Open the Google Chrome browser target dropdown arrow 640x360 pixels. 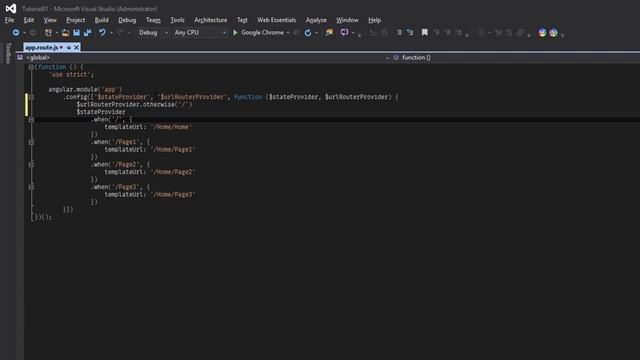[x=288, y=33]
